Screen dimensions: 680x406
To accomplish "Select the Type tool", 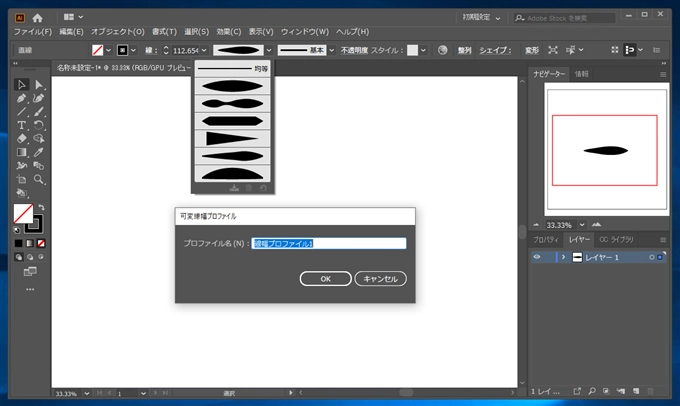I will coord(21,125).
